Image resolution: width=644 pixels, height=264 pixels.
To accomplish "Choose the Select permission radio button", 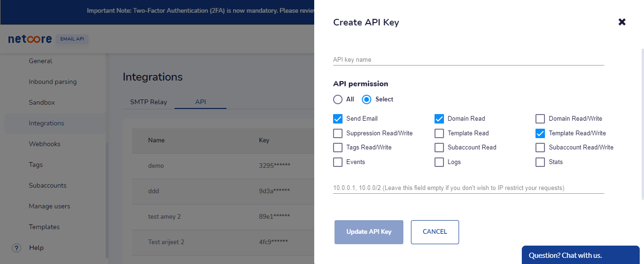I will click(x=367, y=99).
